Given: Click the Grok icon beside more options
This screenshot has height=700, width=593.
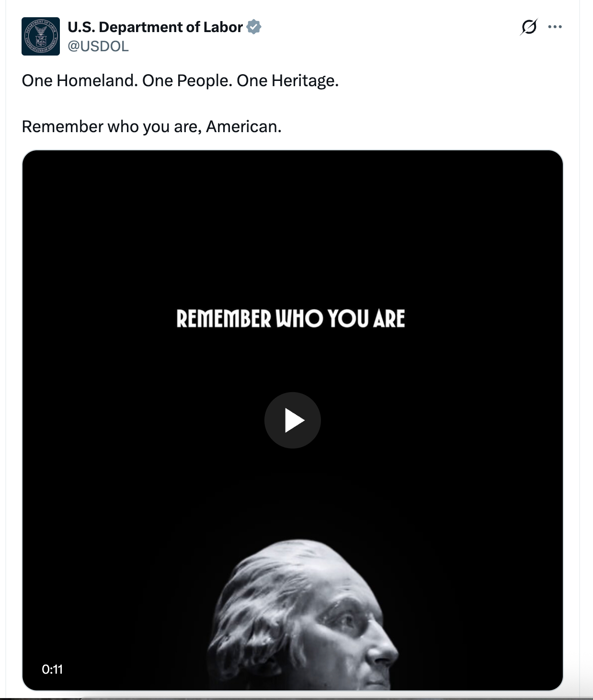Looking at the screenshot, I should coord(529,27).
